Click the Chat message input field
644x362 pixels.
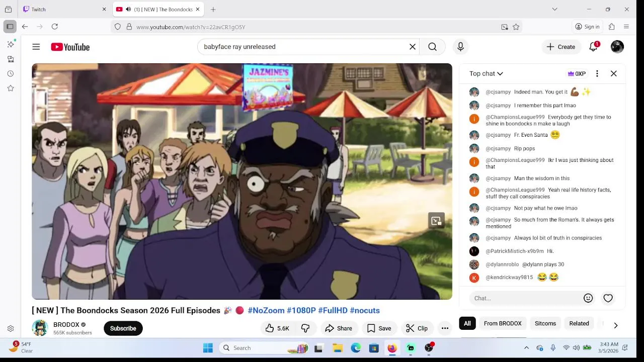point(526,298)
